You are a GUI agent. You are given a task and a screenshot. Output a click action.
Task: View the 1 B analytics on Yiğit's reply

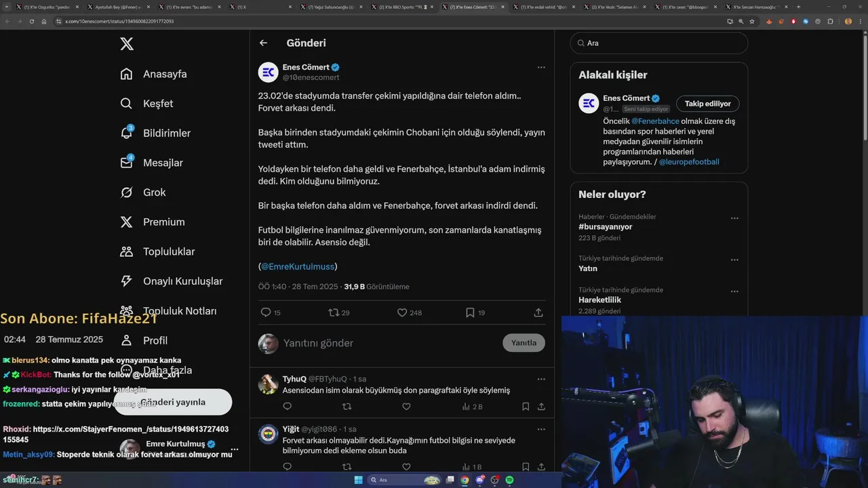[x=472, y=467]
